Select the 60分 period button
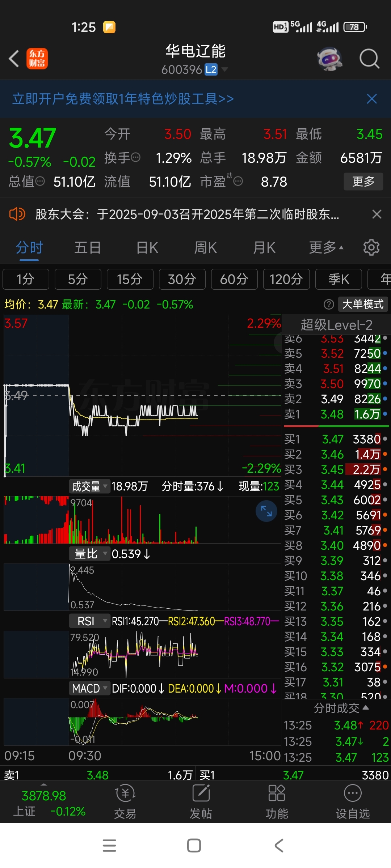 click(x=234, y=279)
